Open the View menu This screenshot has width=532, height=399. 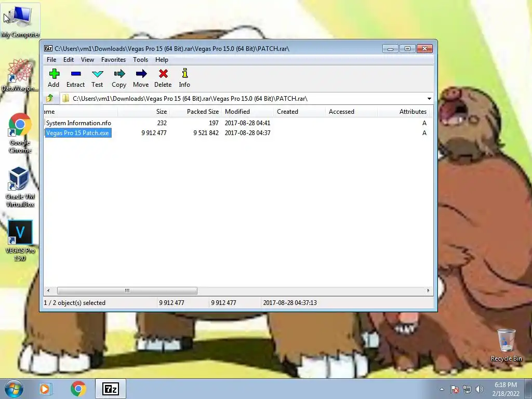tap(87, 60)
